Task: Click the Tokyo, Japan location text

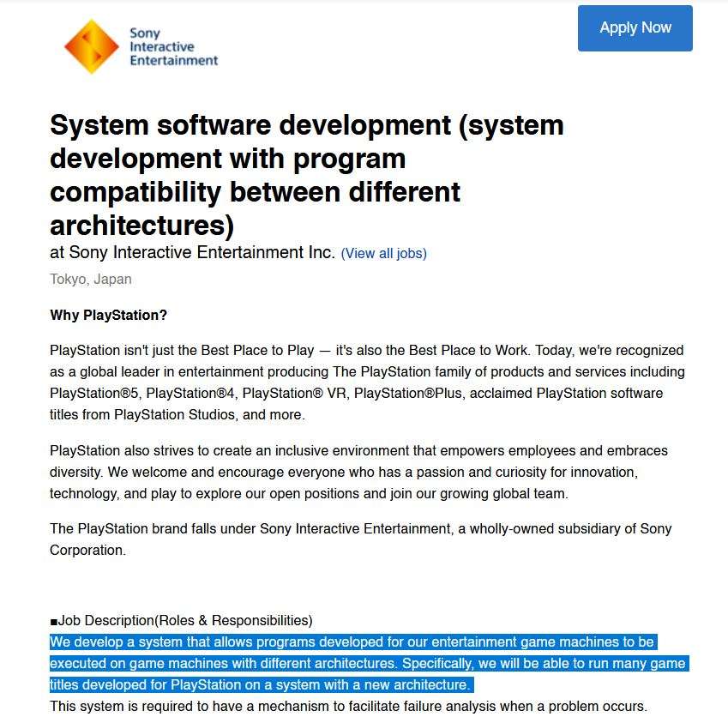Action: click(91, 279)
